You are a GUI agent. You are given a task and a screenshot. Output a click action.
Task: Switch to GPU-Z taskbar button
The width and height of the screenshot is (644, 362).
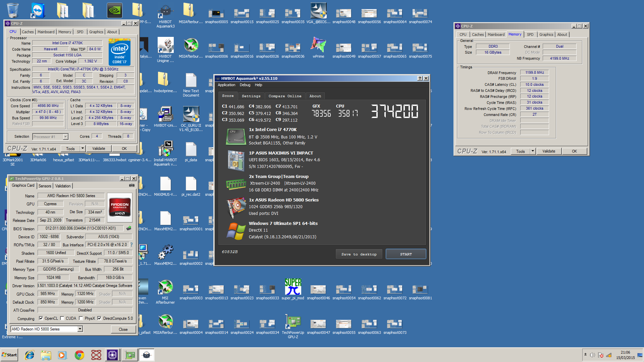[x=130, y=355]
